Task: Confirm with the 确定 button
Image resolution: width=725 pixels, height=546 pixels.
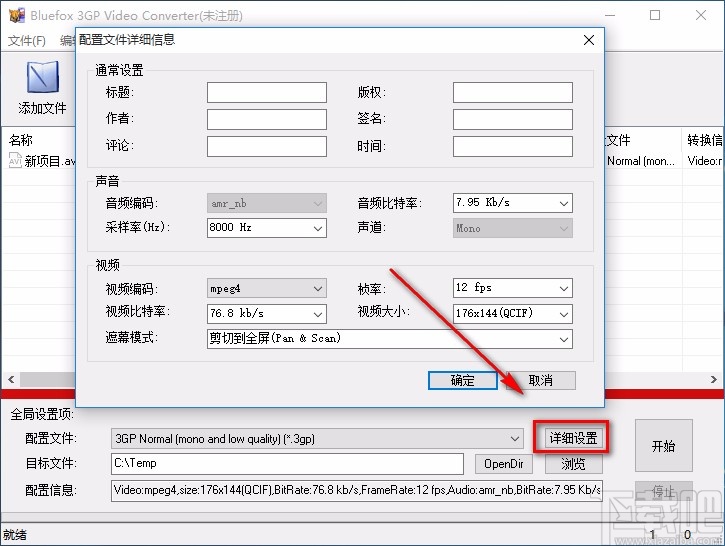Action: coord(463,380)
